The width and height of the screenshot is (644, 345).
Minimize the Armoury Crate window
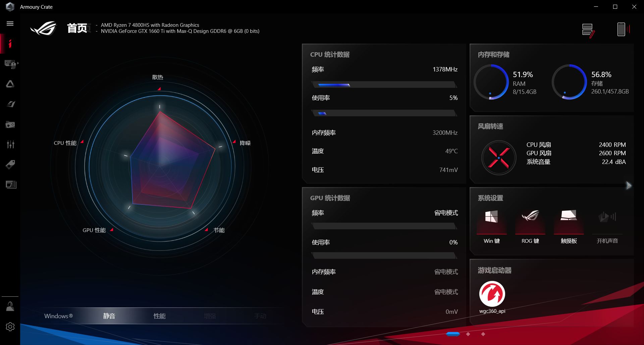596,7
